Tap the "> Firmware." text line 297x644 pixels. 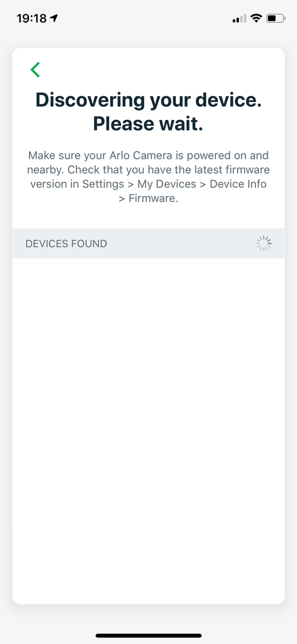[x=148, y=199]
